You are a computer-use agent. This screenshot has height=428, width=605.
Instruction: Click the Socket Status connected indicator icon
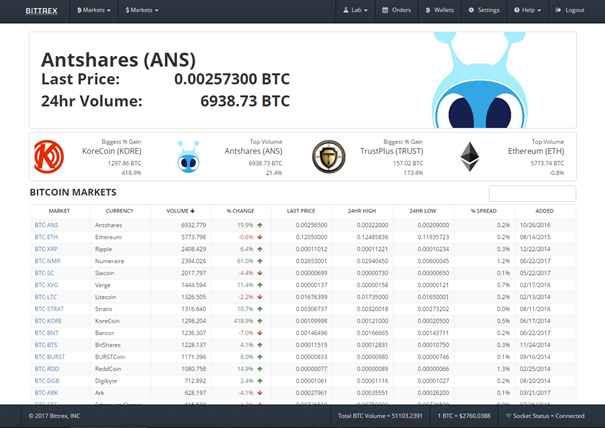(x=508, y=416)
